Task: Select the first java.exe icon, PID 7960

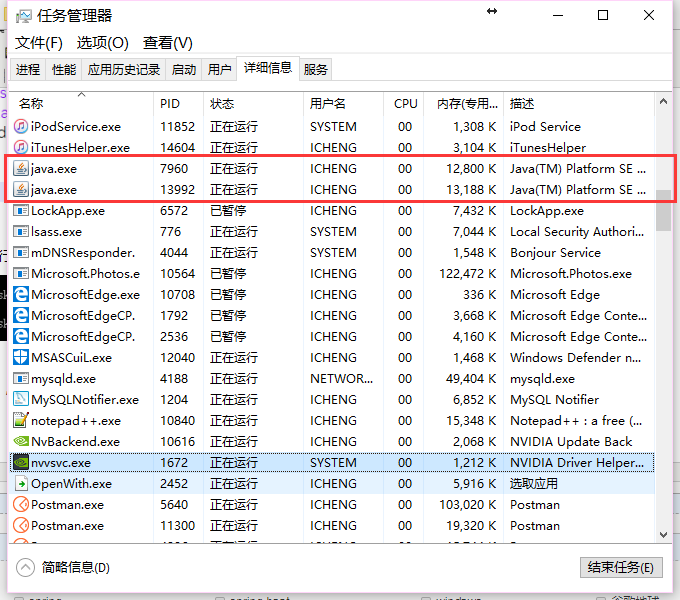Action: pyautogui.click(x=21, y=169)
